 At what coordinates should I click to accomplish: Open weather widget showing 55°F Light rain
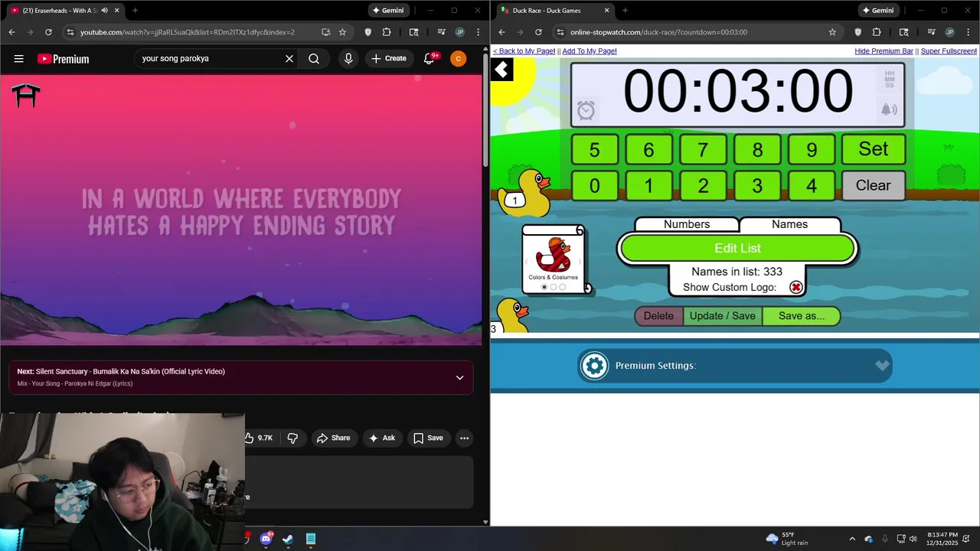click(786, 539)
